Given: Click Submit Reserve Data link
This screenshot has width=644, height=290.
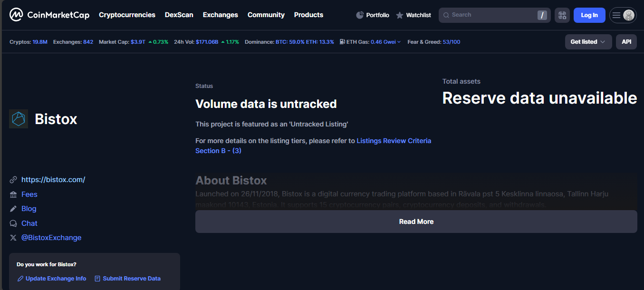Looking at the screenshot, I should pyautogui.click(x=131, y=279).
